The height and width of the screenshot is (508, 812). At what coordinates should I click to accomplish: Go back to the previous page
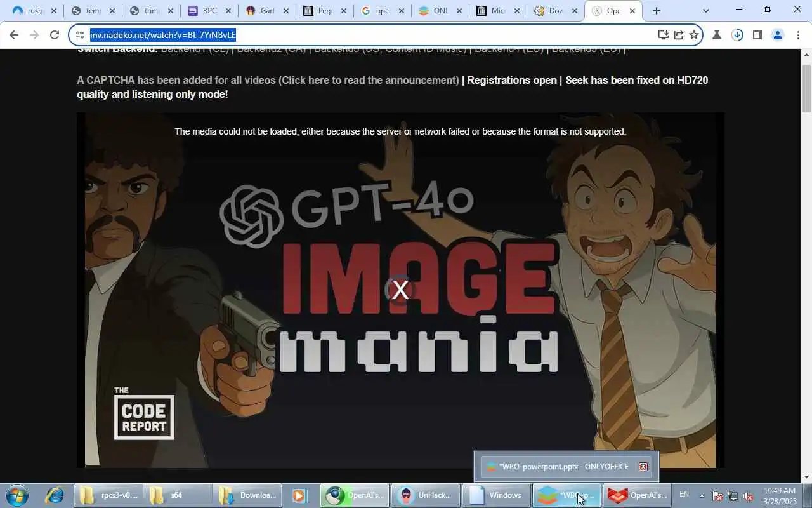(14, 35)
